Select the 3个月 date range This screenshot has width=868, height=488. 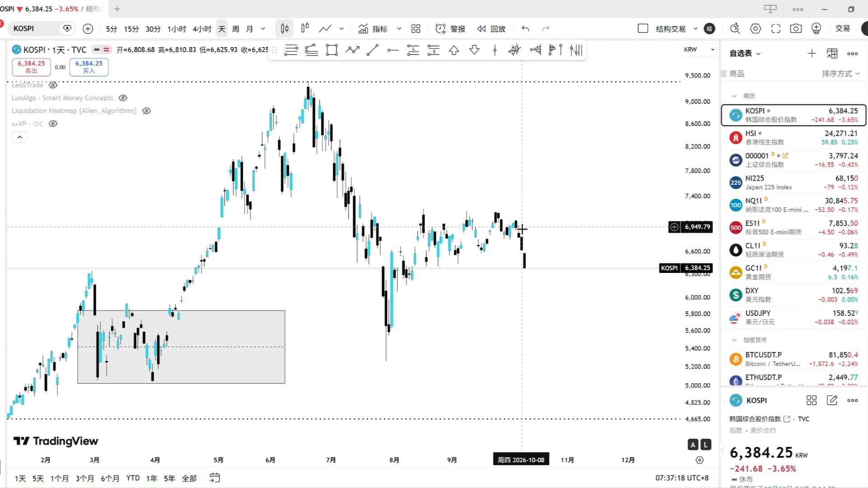[85, 478]
